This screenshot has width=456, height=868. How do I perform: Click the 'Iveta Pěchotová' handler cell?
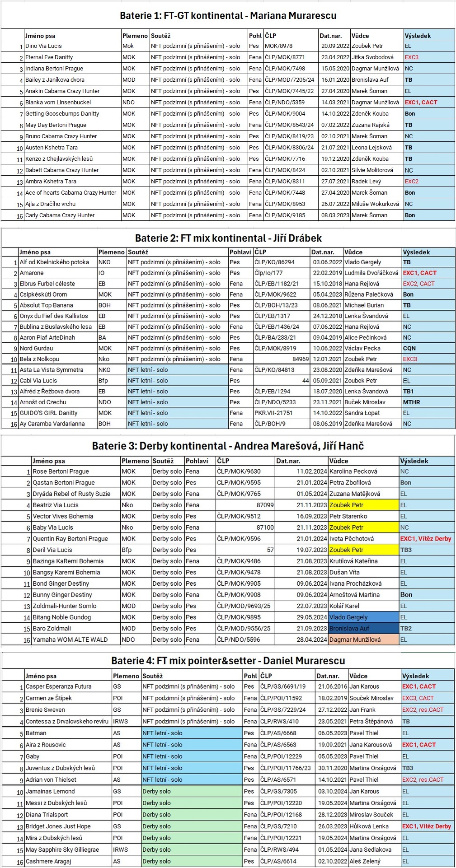(363, 539)
